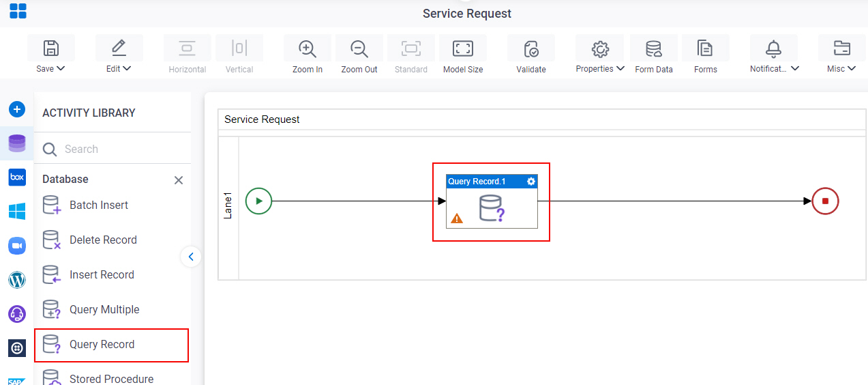Expand the Notifications dropdown arrow

(x=795, y=68)
